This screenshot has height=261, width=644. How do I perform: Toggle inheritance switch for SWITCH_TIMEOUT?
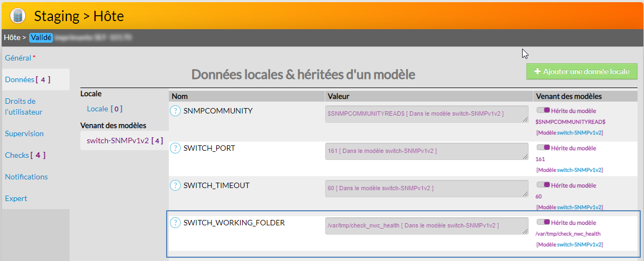(x=543, y=185)
